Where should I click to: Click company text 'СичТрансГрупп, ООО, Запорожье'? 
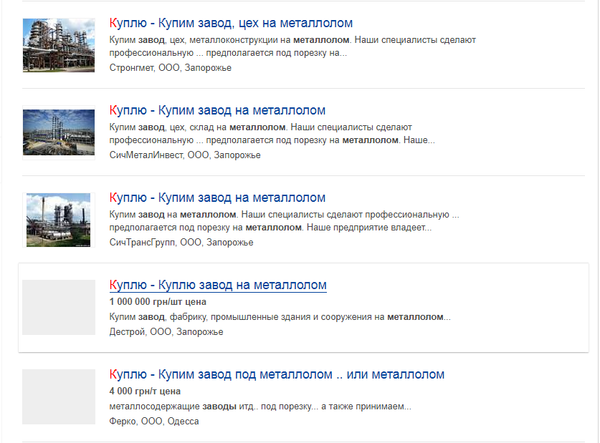pos(181,242)
